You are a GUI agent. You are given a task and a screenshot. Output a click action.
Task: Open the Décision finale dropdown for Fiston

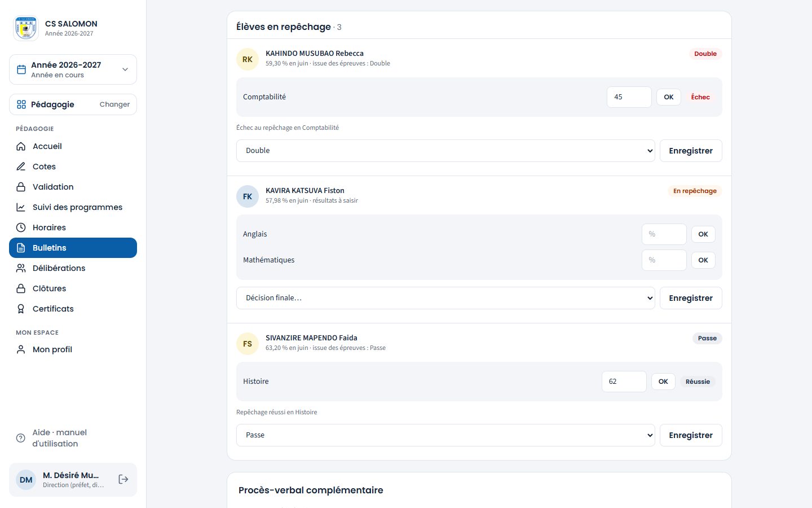point(445,298)
